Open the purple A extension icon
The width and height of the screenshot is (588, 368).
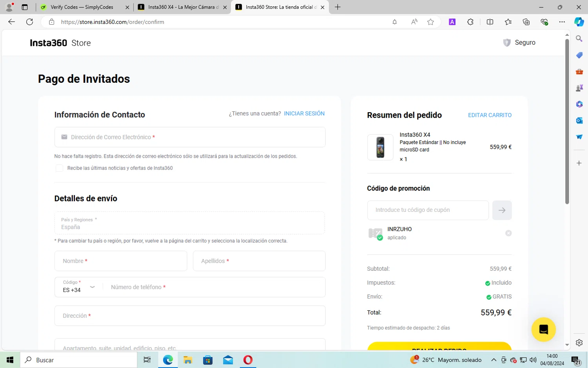[x=452, y=22]
